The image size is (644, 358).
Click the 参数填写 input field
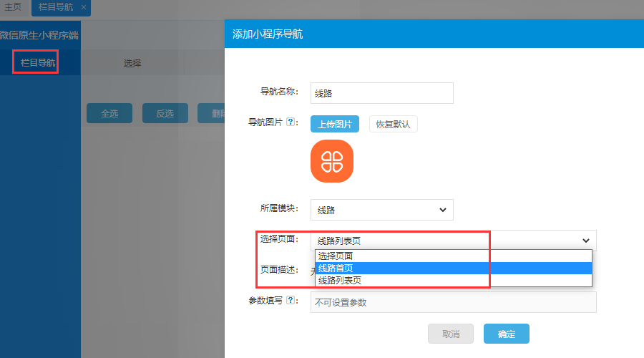point(452,302)
